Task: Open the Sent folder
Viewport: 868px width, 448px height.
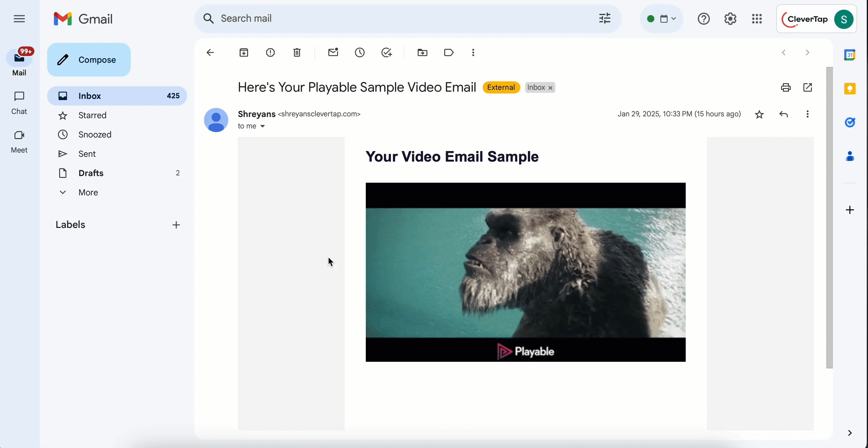Action: (x=117, y=154)
